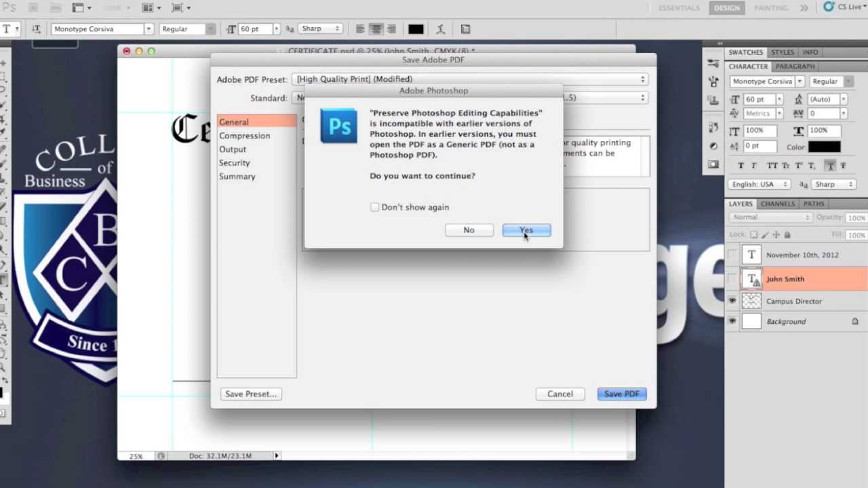Show the John Smith layer
This screenshot has height=488, width=868.
coord(732,279)
